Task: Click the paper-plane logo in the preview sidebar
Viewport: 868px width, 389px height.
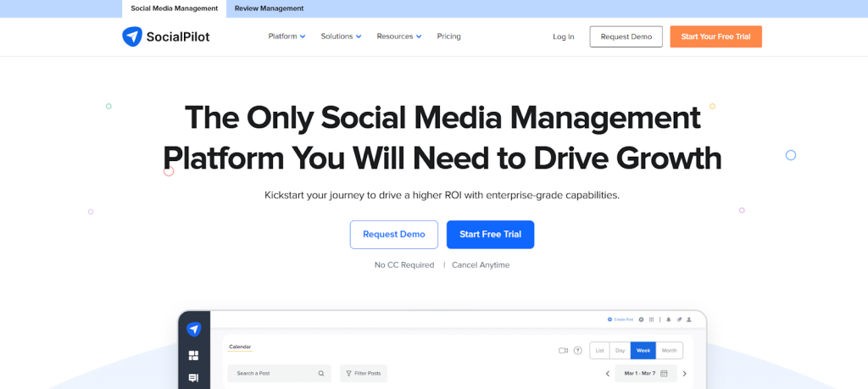Action: (x=193, y=329)
